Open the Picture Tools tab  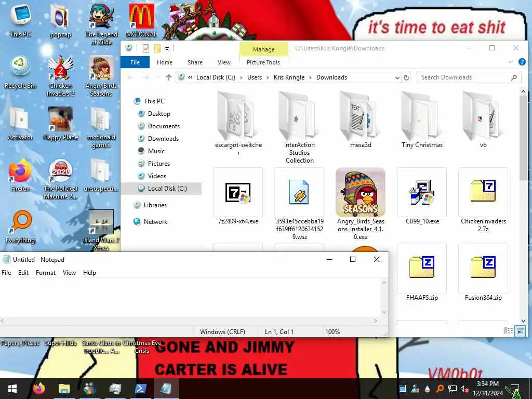[263, 62]
